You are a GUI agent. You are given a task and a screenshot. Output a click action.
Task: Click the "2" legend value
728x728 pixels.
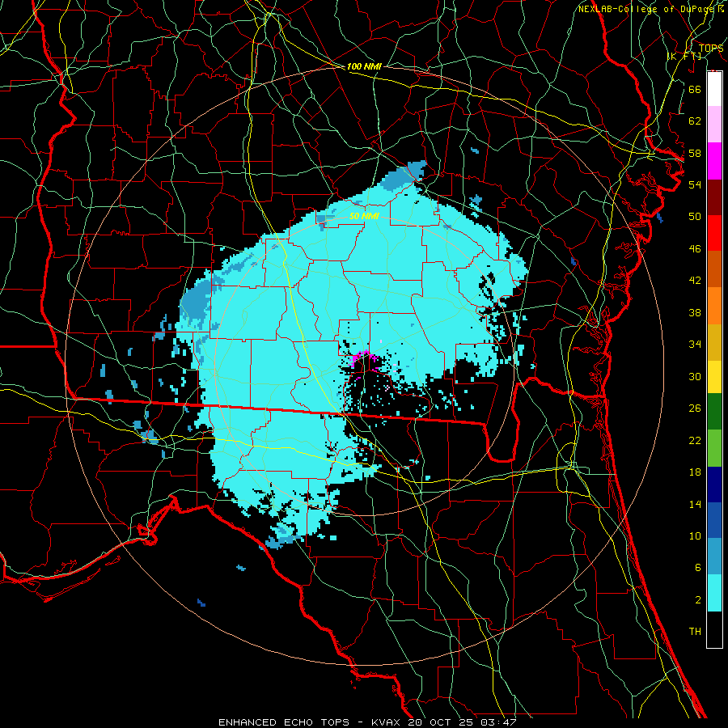coord(697,599)
